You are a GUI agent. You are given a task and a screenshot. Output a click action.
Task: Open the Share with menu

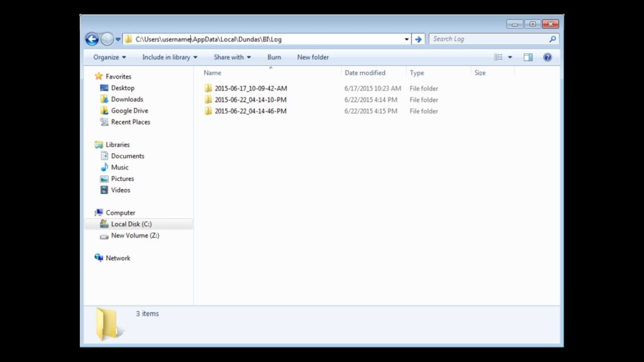click(232, 57)
